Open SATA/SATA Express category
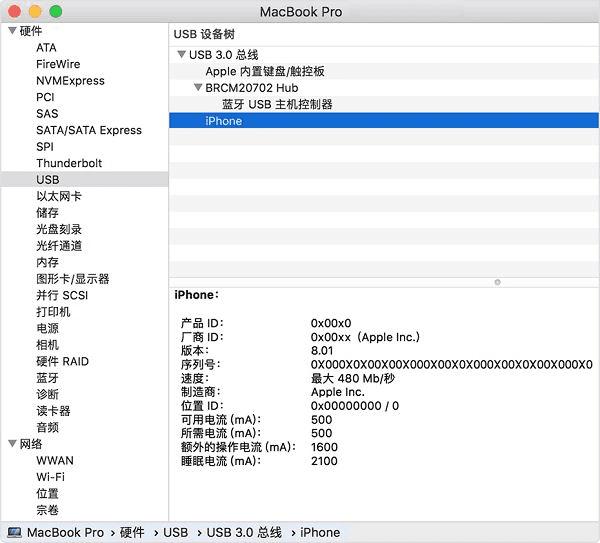This screenshot has width=600, height=543. click(x=89, y=130)
